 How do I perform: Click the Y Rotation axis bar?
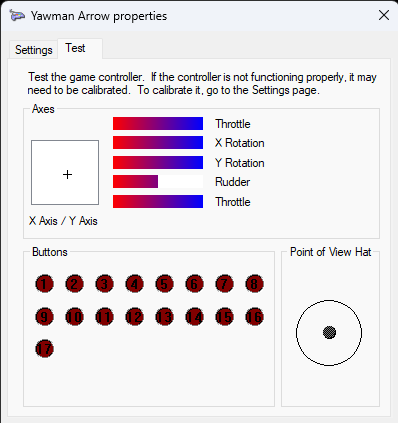pos(158,162)
